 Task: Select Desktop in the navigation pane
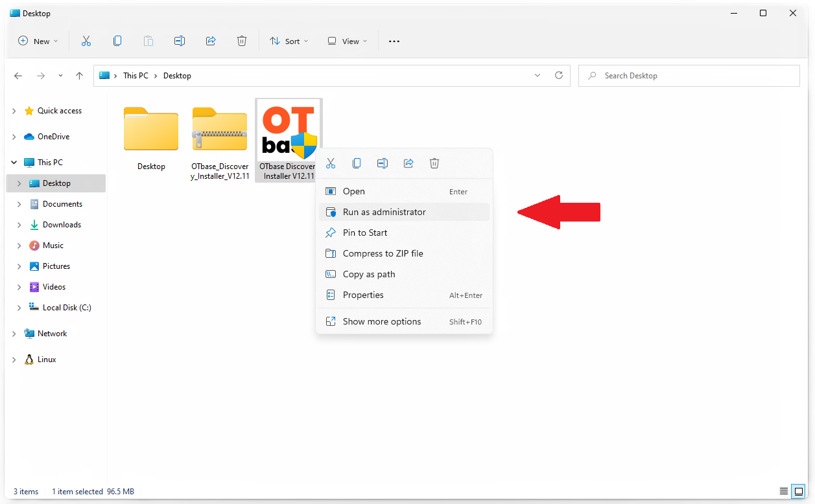pyautogui.click(x=56, y=183)
